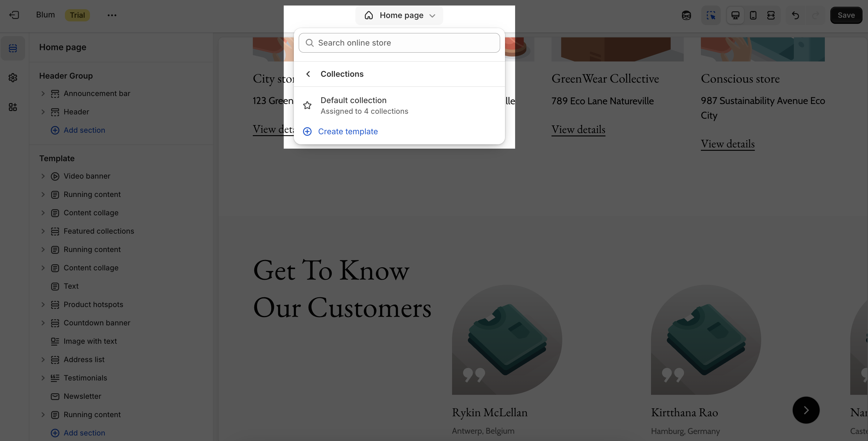Click the undo arrow icon
Viewport: 868px width, 441px height.
point(795,15)
